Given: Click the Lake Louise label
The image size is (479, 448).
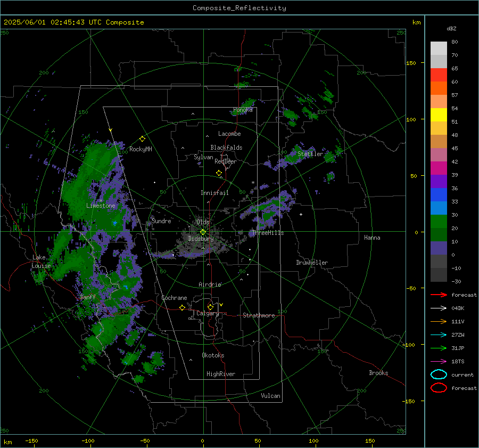Looking at the screenshot, I should (x=41, y=262).
